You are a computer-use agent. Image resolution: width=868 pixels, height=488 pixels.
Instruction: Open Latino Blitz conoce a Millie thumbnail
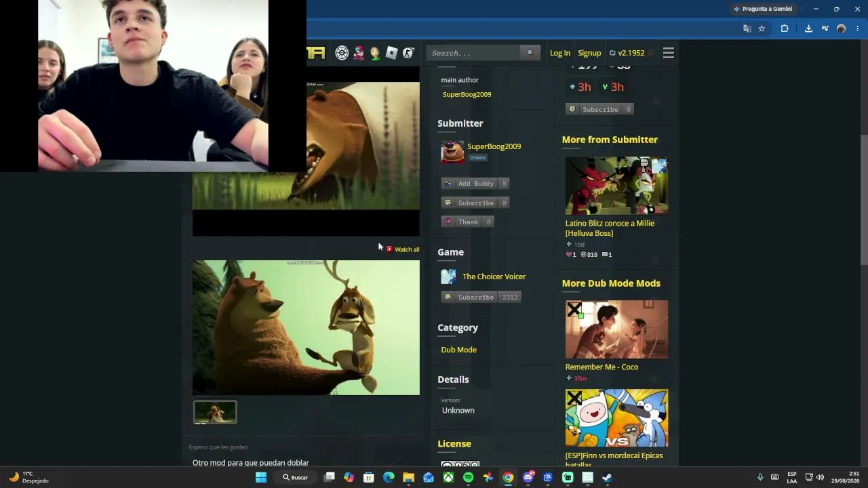coord(616,185)
